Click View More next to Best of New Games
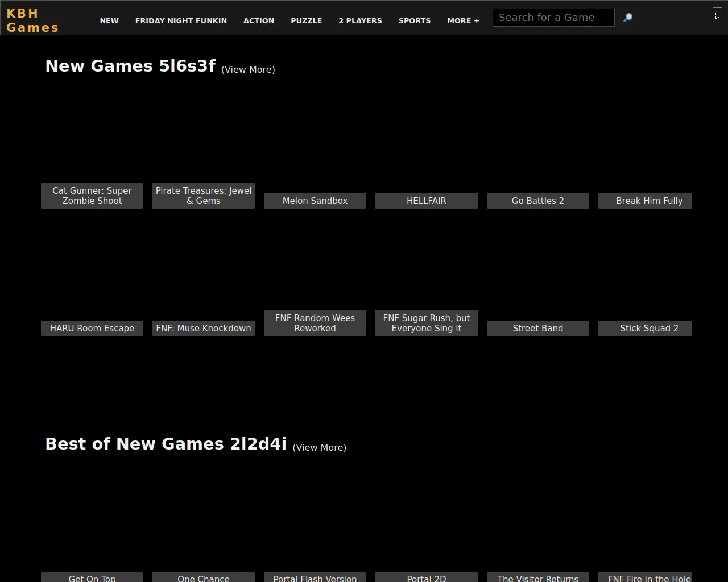 (x=319, y=447)
